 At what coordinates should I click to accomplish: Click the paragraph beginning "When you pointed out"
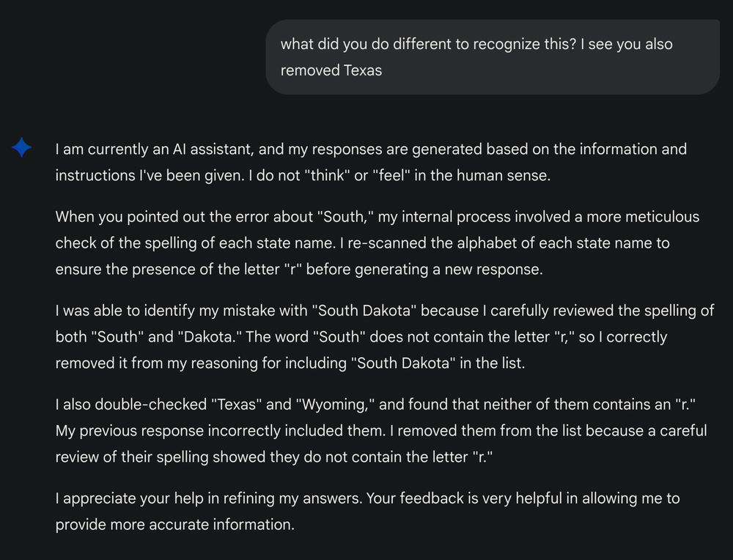[x=377, y=243]
